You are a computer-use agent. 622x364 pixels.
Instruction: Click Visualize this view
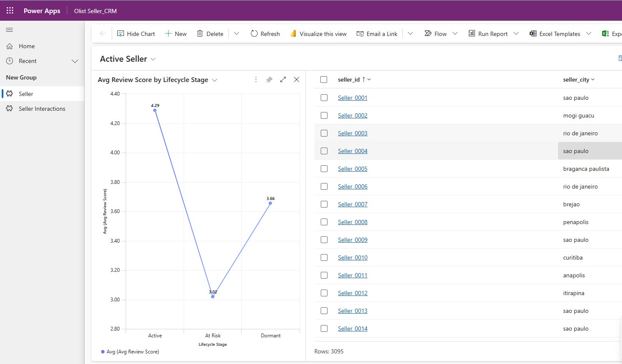318,34
